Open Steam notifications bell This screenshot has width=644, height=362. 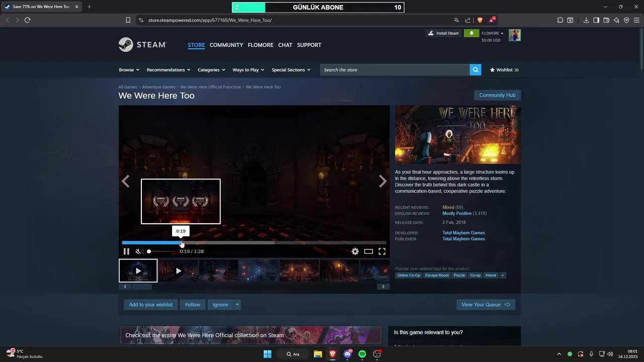(x=471, y=33)
